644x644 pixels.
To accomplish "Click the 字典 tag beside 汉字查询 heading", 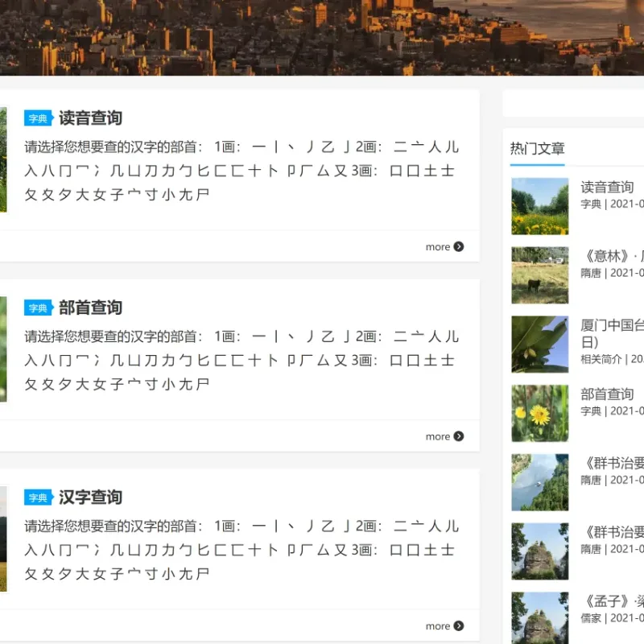I will [x=39, y=497].
